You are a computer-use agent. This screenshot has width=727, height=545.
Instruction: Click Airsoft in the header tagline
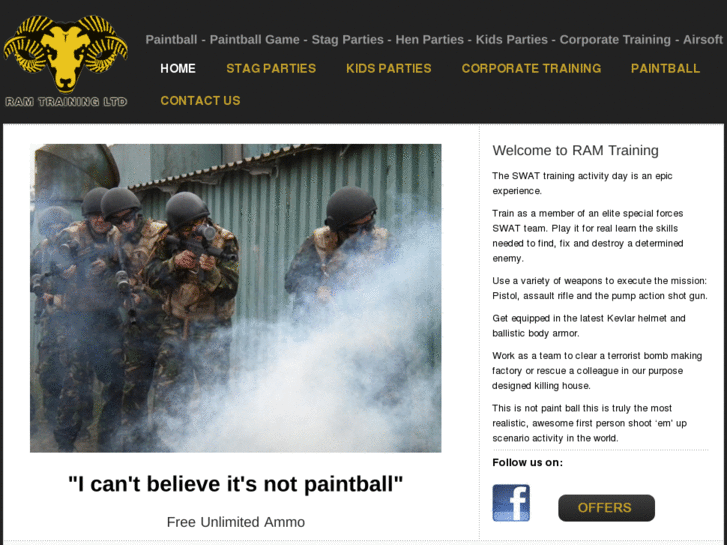[702, 39]
